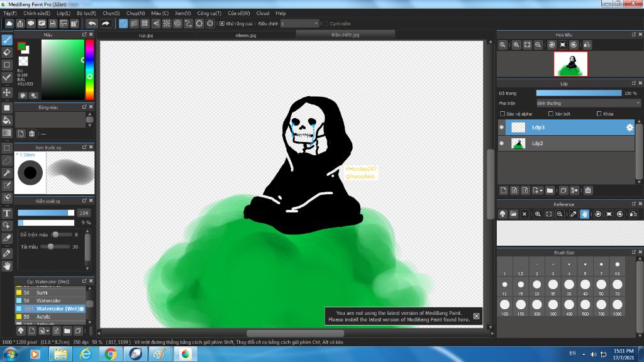This screenshot has width=644, height=362.
Task: Hide the Lớp2 layer
Action: click(501, 143)
